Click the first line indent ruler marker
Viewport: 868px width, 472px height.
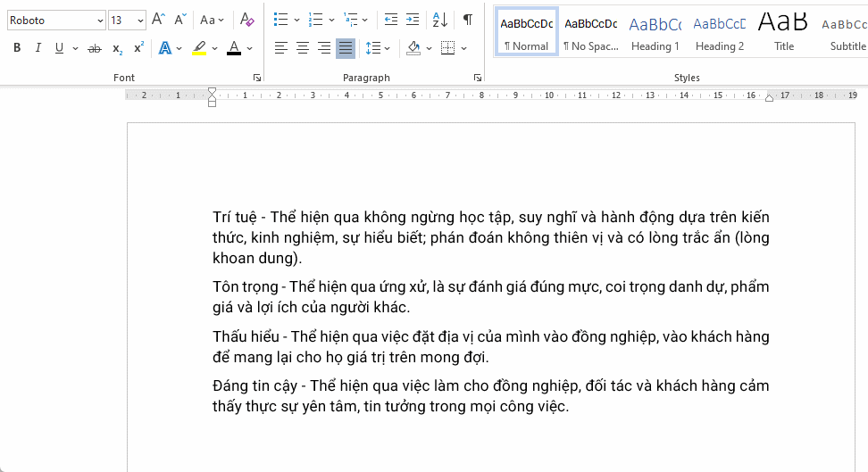pyautogui.click(x=212, y=91)
